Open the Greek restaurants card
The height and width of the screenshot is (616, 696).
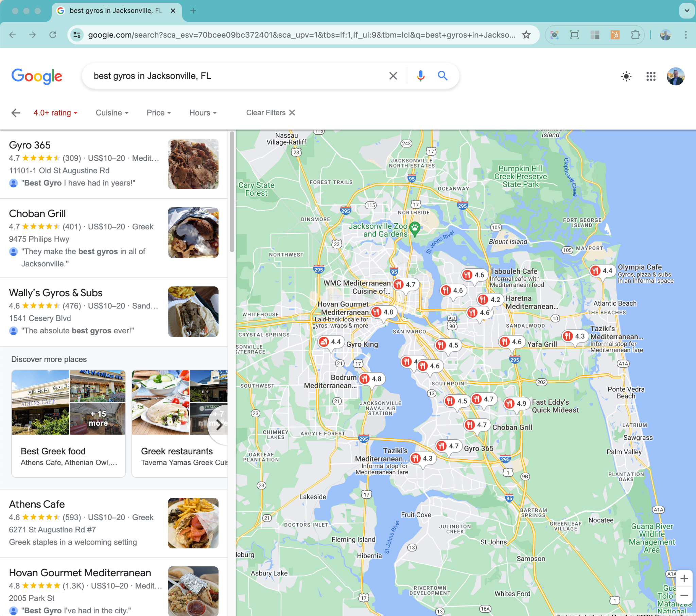click(180, 423)
